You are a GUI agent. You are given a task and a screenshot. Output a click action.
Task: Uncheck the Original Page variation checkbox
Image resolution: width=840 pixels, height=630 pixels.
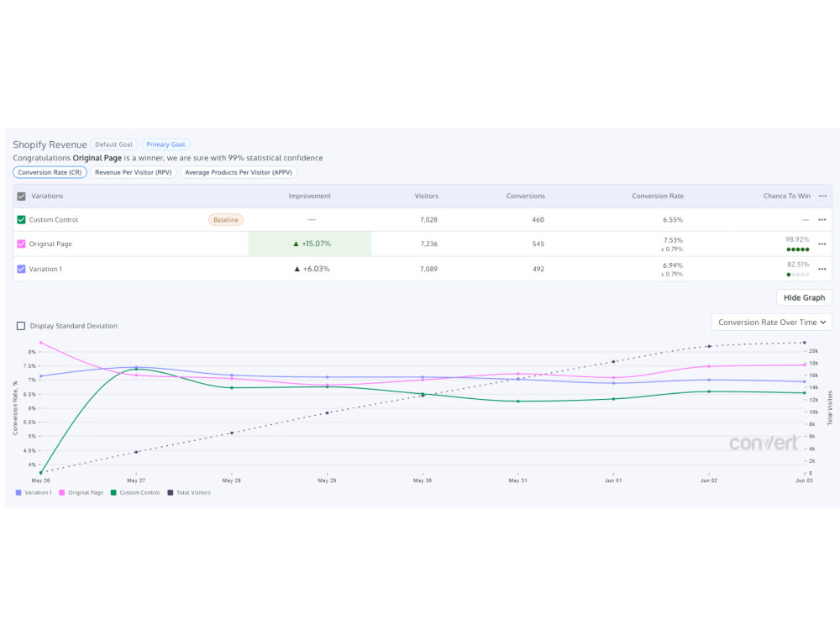pos(22,244)
